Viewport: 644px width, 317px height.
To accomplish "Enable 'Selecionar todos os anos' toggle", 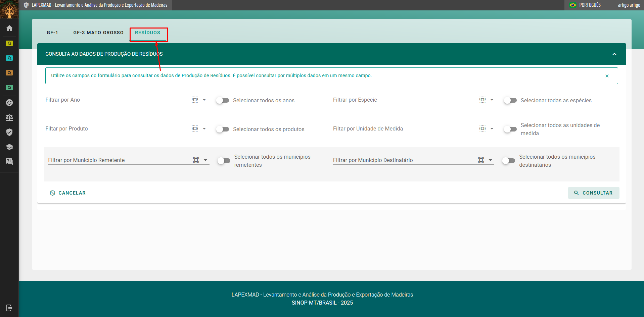I will coord(222,100).
